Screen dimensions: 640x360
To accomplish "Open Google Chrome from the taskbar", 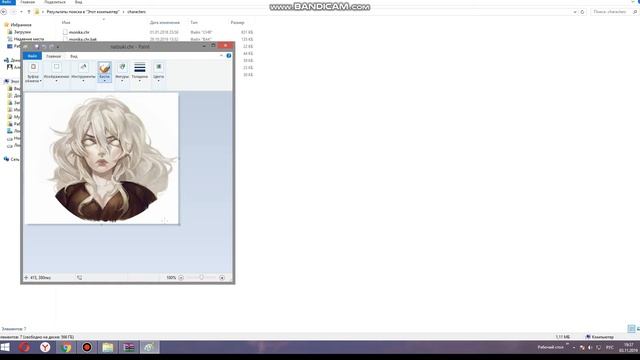I will pos(66,347).
